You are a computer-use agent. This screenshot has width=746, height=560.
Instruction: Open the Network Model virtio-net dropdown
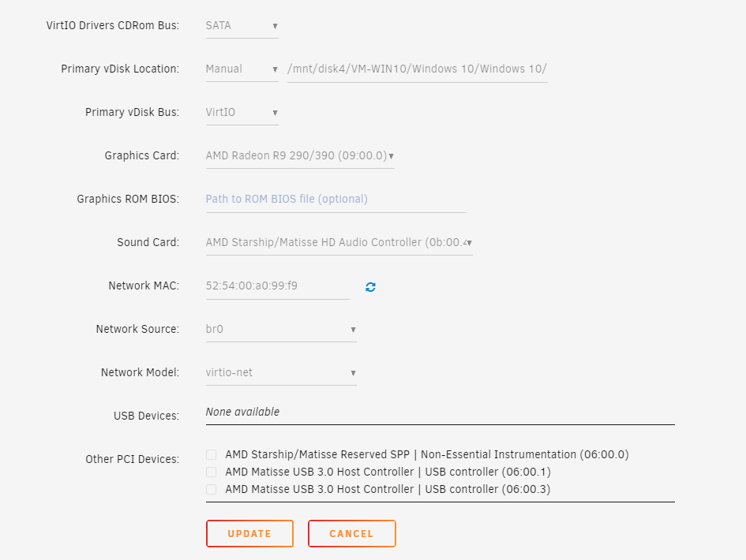(x=281, y=373)
